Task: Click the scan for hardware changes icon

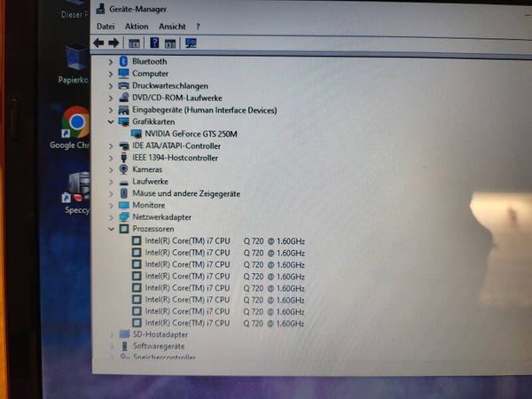Action: point(191,43)
